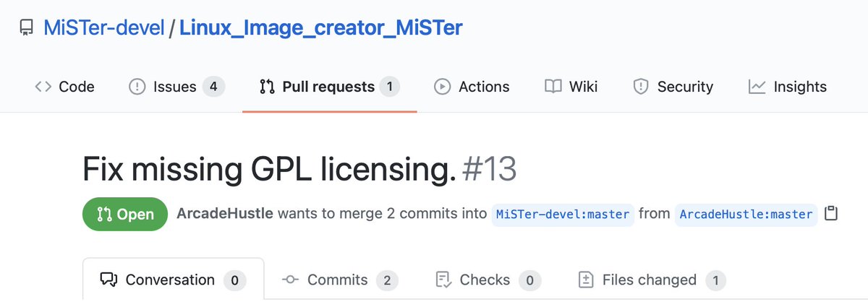This screenshot has width=868, height=307.
Task: Open the Conversation tab
Action: 174,280
